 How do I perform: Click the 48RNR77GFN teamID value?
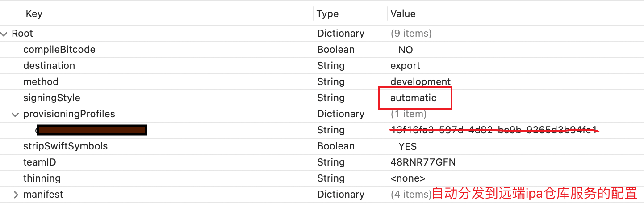coord(423,162)
